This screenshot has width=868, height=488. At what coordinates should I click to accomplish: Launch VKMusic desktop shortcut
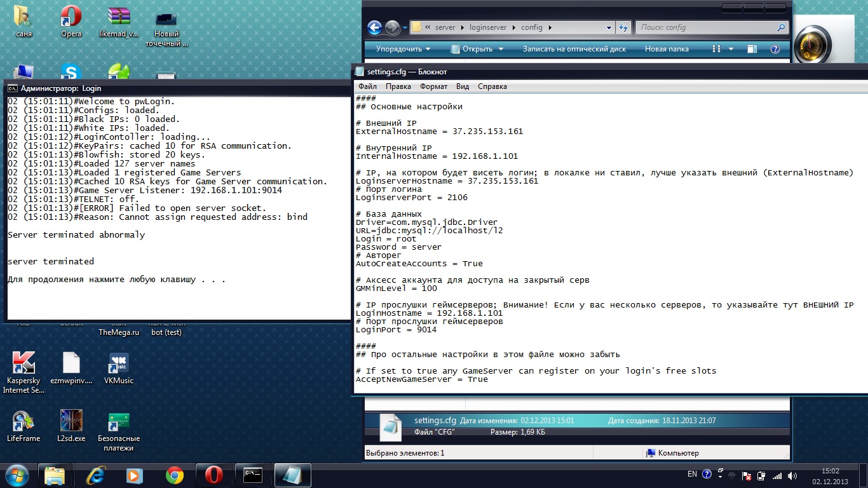(119, 369)
